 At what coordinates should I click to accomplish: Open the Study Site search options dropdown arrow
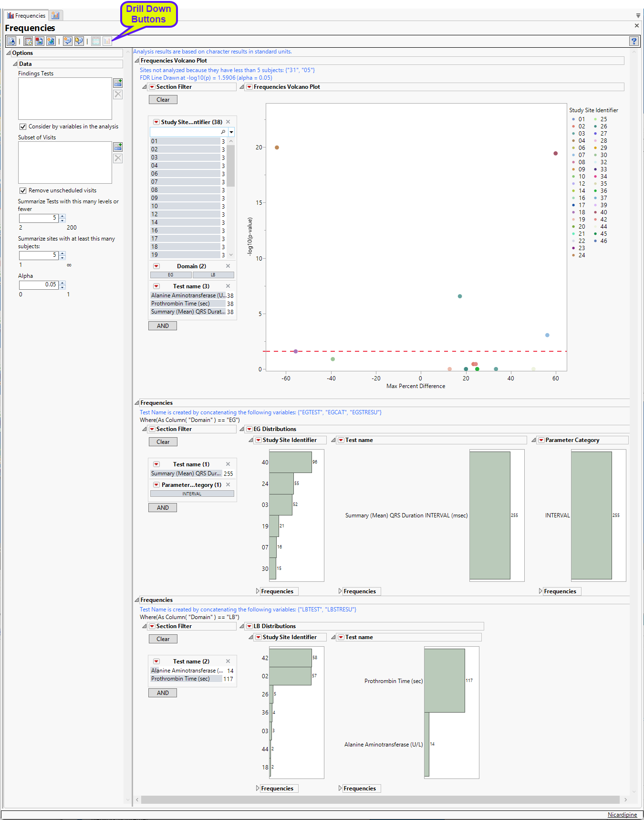click(231, 132)
